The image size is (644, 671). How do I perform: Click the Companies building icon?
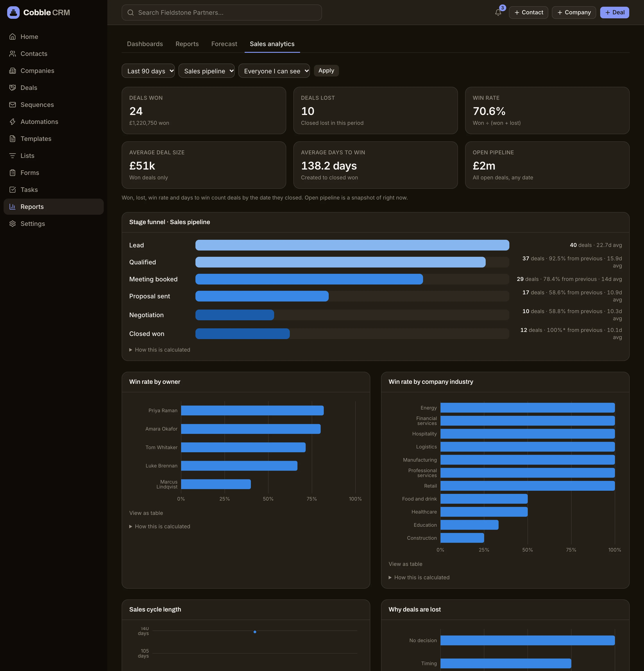click(x=13, y=71)
